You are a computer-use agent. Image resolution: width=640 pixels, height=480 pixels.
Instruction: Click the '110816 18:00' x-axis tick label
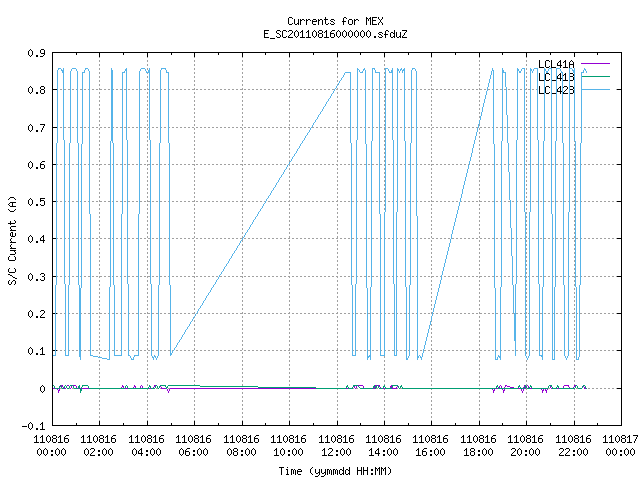[478, 445]
